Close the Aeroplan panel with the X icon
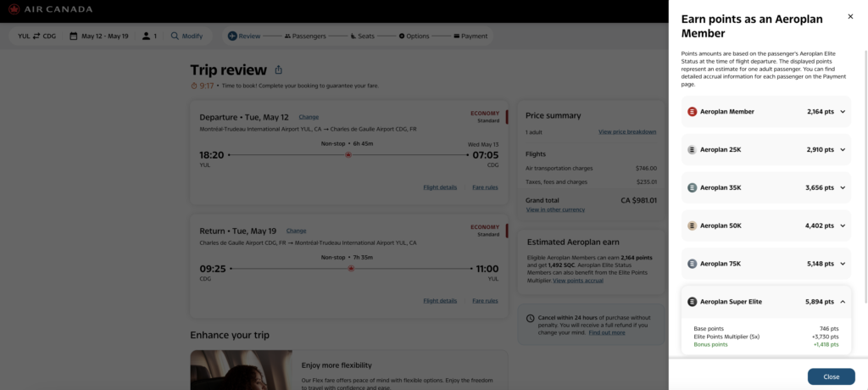Screen dimensions: 868x390 (850, 16)
